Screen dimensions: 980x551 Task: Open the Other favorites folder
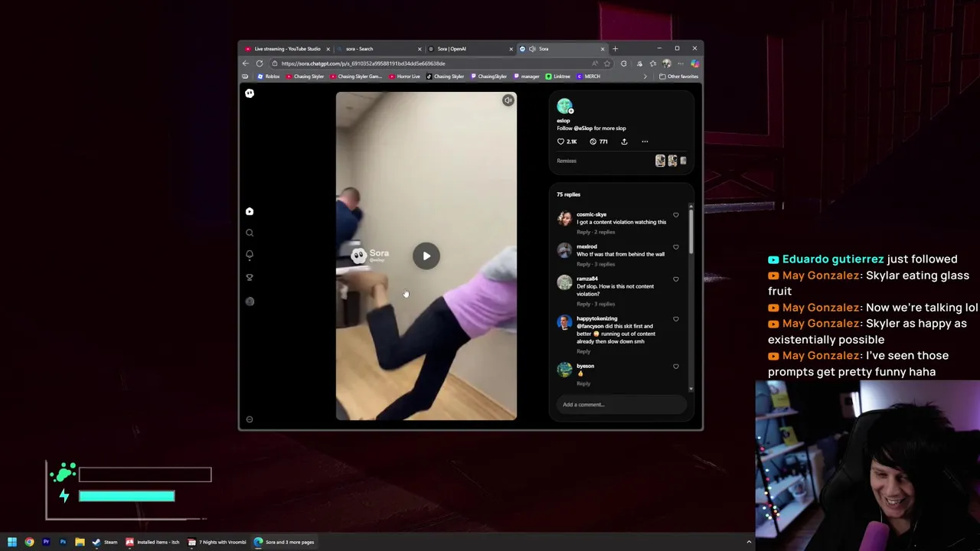coord(678,77)
